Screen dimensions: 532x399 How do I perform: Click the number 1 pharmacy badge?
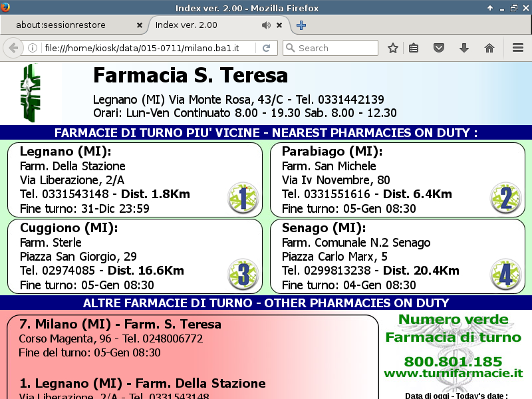(243, 198)
